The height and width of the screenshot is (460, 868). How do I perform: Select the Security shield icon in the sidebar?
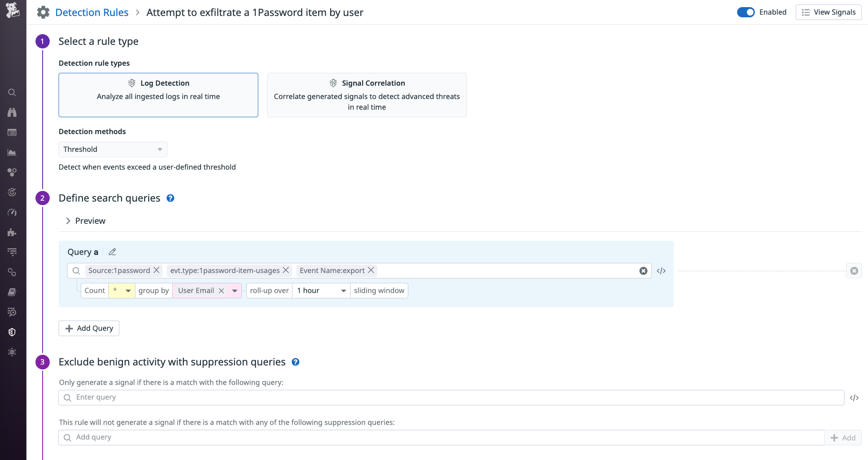12,332
